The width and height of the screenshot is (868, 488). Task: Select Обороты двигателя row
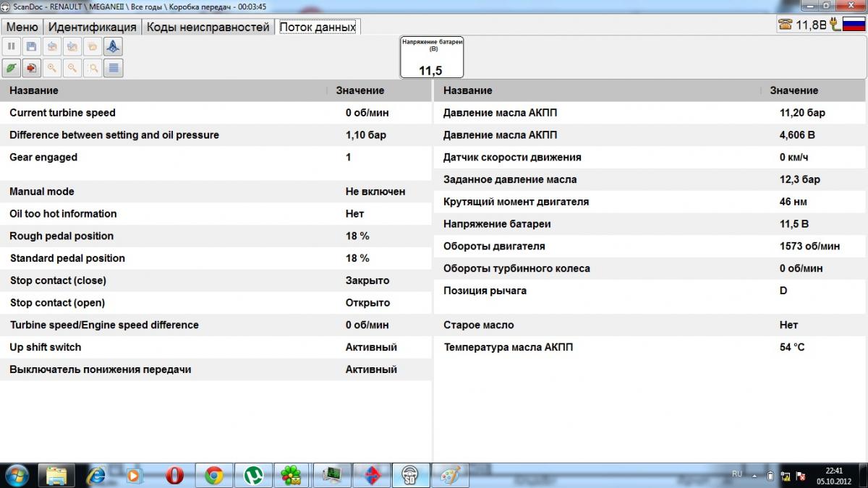click(x=650, y=247)
